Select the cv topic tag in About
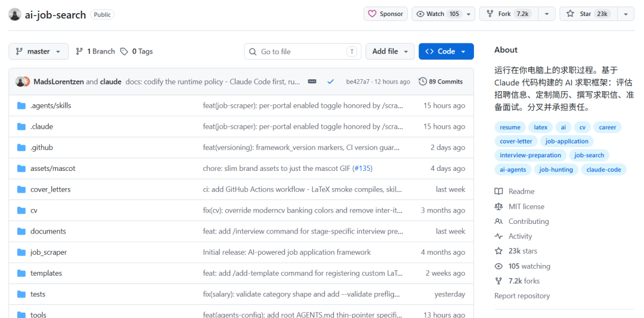This screenshot has height=318, width=644. 583,127
